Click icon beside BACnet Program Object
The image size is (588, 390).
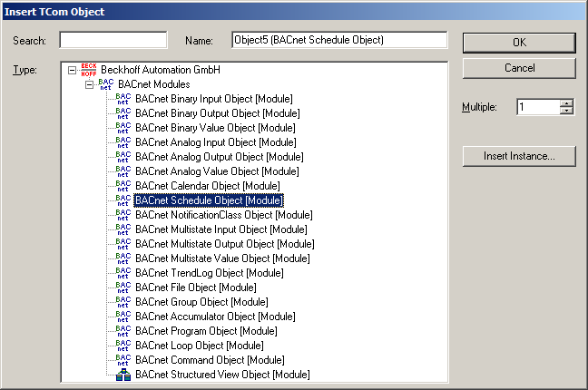(123, 331)
